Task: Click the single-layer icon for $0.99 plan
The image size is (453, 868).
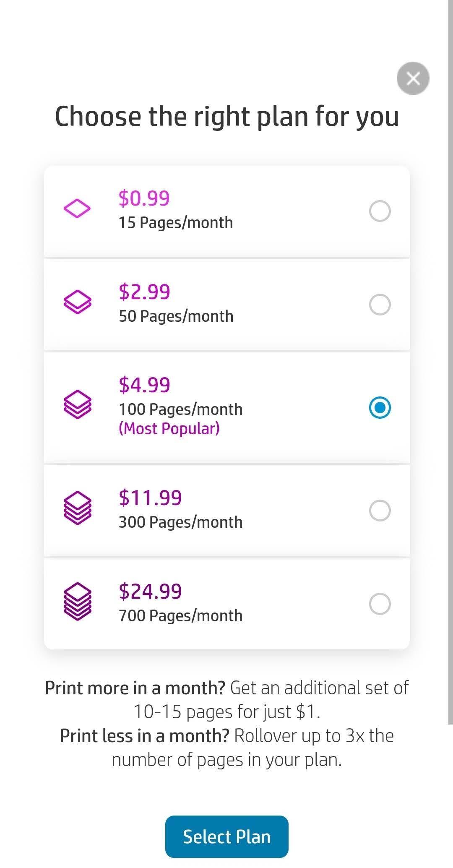Action: pyautogui.click(x=77, y=209)
